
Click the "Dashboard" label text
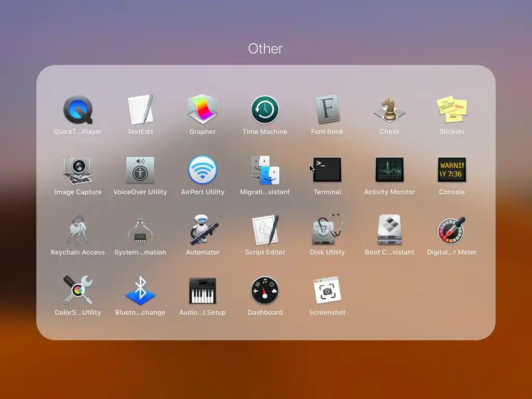(x=265, y=312)
